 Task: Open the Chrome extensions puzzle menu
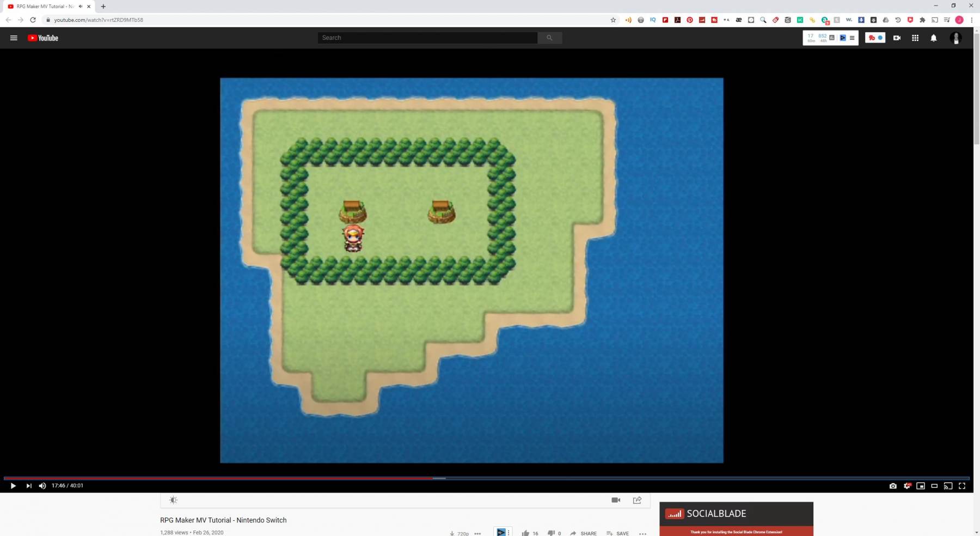tap(922, 20)
